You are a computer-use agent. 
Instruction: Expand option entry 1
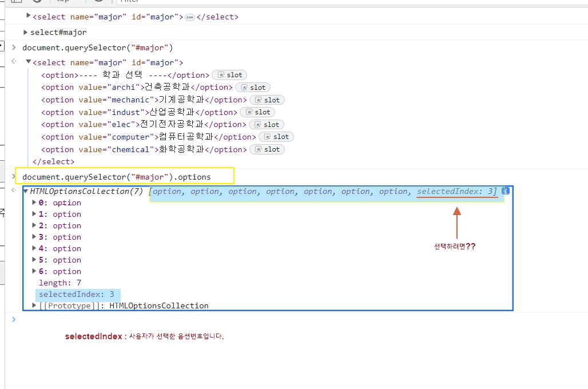[x=34, y=214]
